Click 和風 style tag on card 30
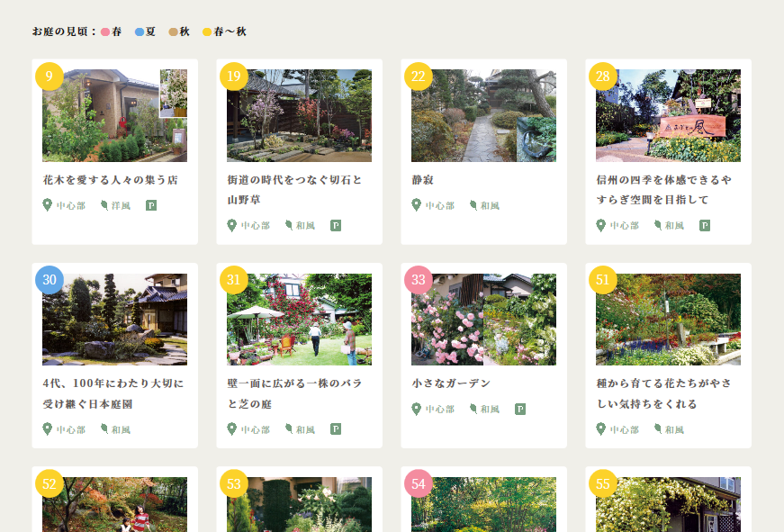 click(121, 429)
